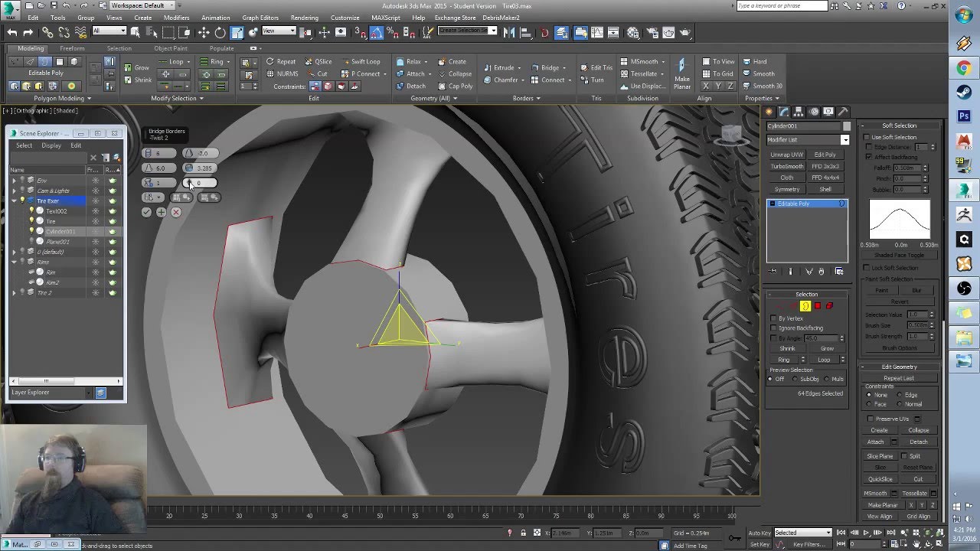Switch to the Object Paint ribbon tab

tap(171, 48)
